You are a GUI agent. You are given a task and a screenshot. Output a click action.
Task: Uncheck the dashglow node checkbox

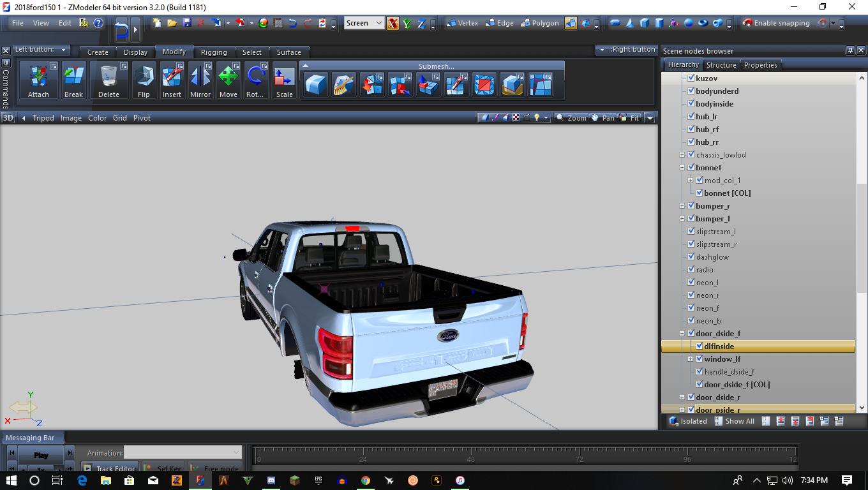tap(691, 257)
